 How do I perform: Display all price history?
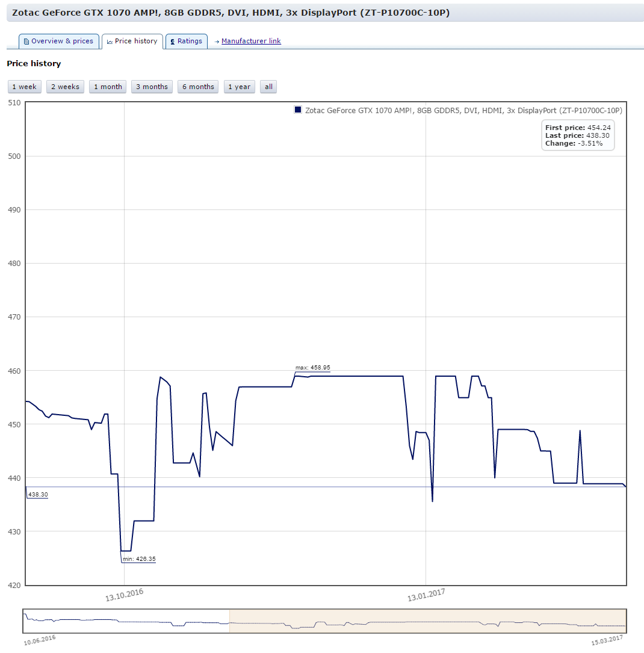pos(268,87)
